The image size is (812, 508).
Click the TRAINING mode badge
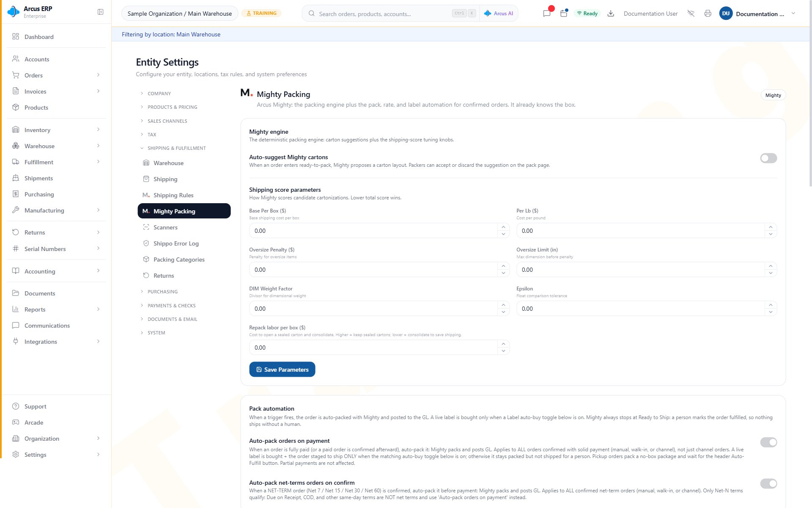click(261, 14)
